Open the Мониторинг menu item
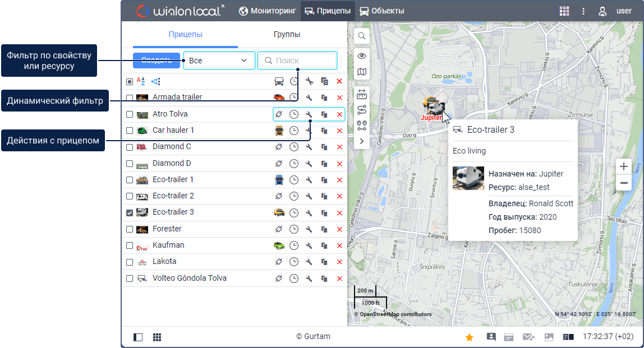 click(268, 11)
